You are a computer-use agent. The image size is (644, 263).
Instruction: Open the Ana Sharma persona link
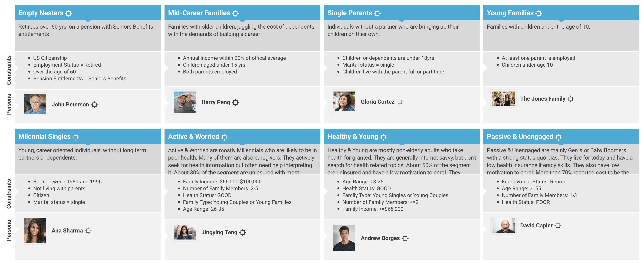67,231
